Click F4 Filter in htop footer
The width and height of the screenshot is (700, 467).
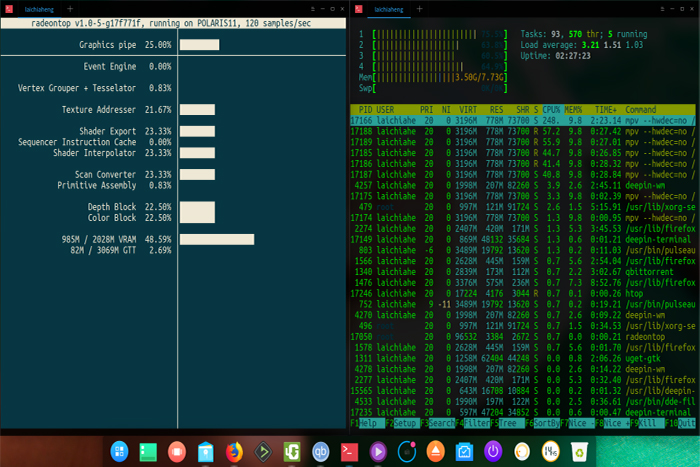(x=473, y=423)
